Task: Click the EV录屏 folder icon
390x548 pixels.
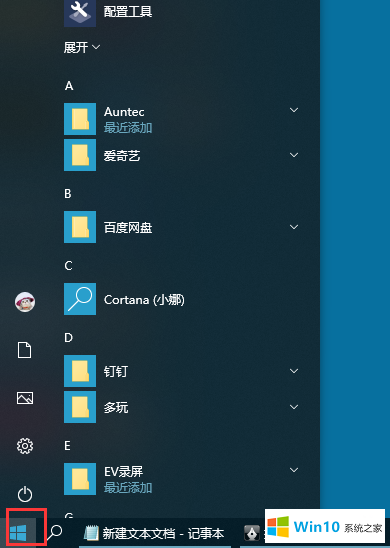Action: 80,479
